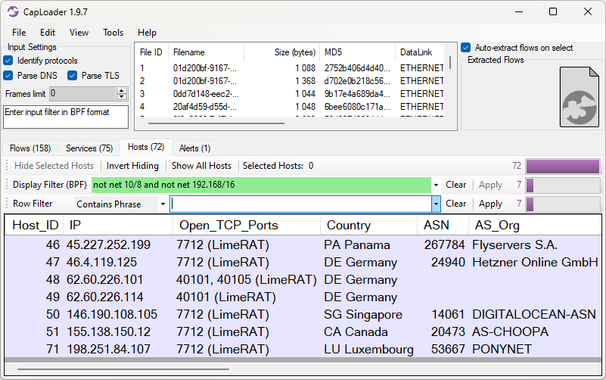Select host row 198.251.84.107
Image resolution: width=606 pixels, height=380 pixels.
click(x=303, y=349)
